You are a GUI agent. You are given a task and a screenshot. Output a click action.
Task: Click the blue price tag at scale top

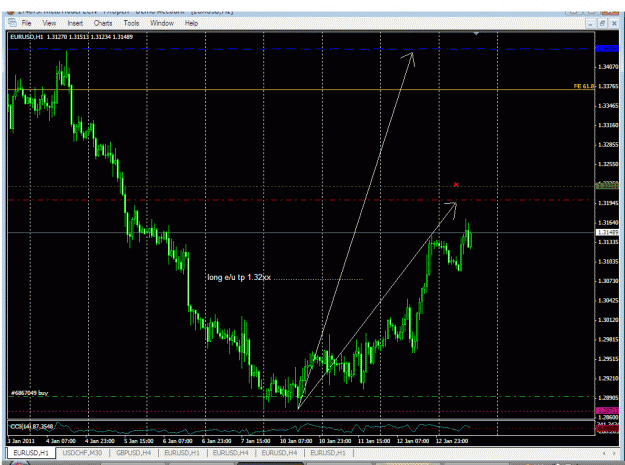[607, 49]
